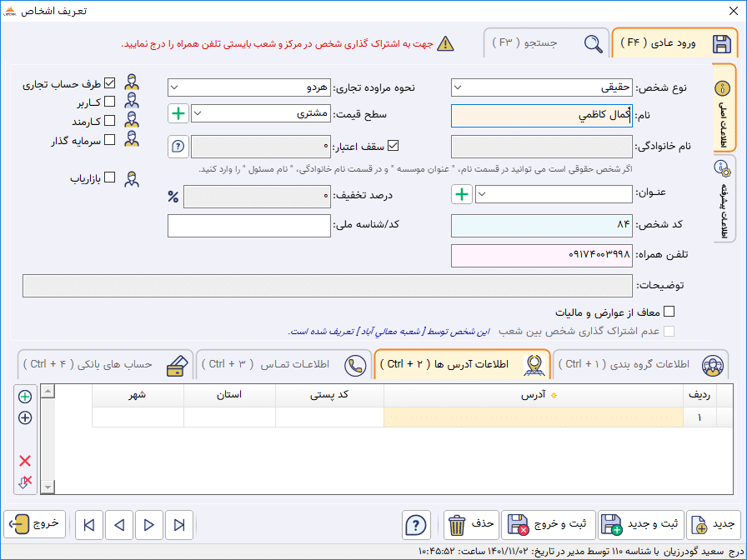
Task: Tick the بازاریاب checkbox
Action: pyautogui.click(x=110, y=177)
